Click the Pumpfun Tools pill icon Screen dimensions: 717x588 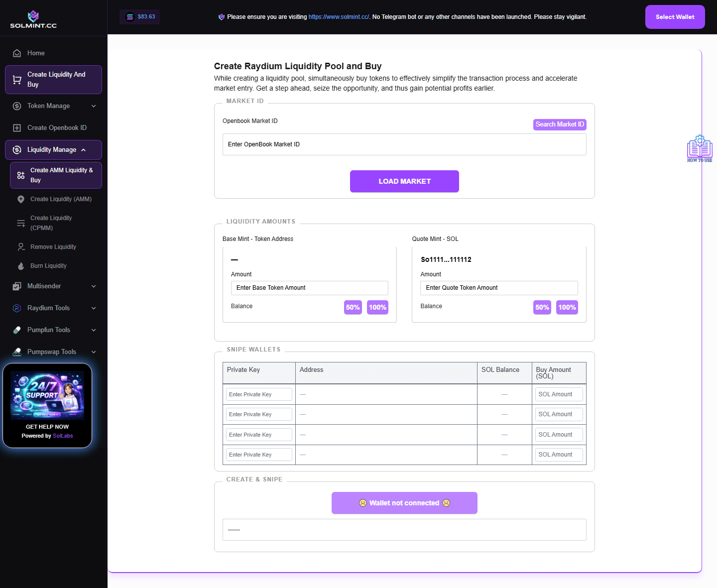point(16,330)
